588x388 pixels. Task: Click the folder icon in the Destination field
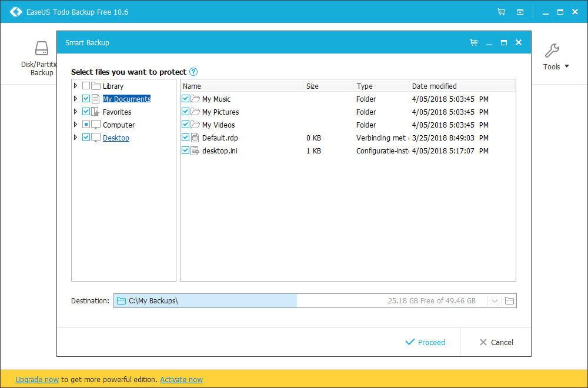coord(121,300)
